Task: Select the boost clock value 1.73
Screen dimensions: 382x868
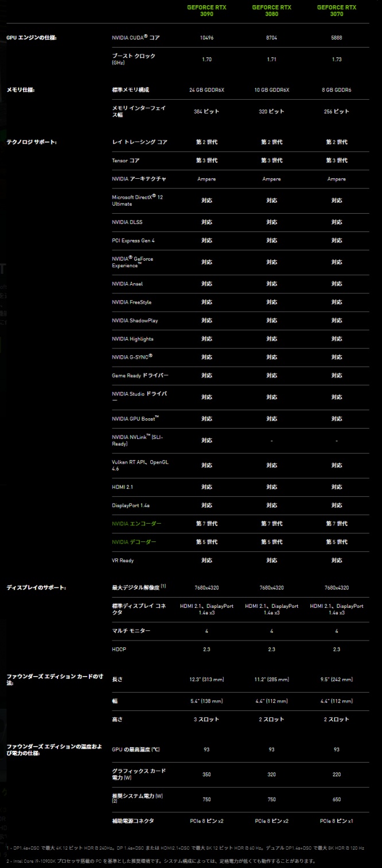Action: coord(336,59)
